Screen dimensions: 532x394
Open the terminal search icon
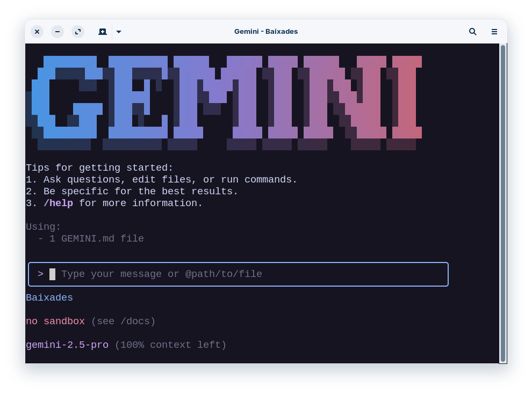point(473,32)
